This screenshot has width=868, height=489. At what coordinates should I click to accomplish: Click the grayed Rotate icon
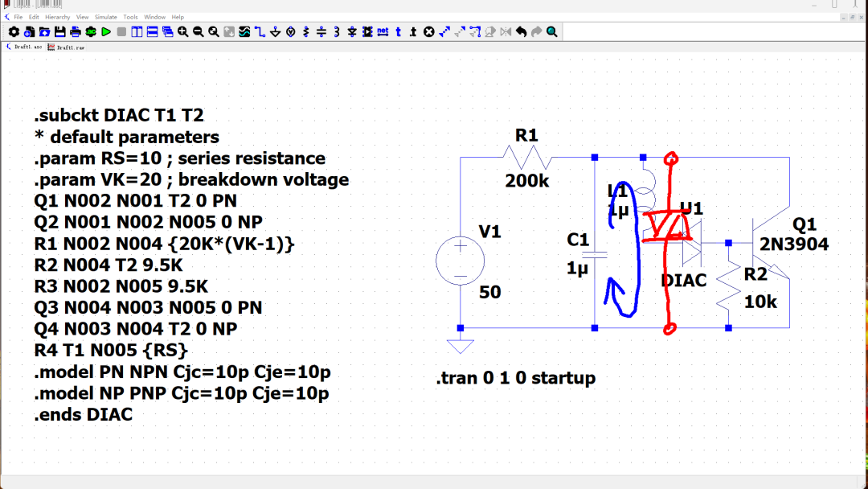(x=490, y=32)
